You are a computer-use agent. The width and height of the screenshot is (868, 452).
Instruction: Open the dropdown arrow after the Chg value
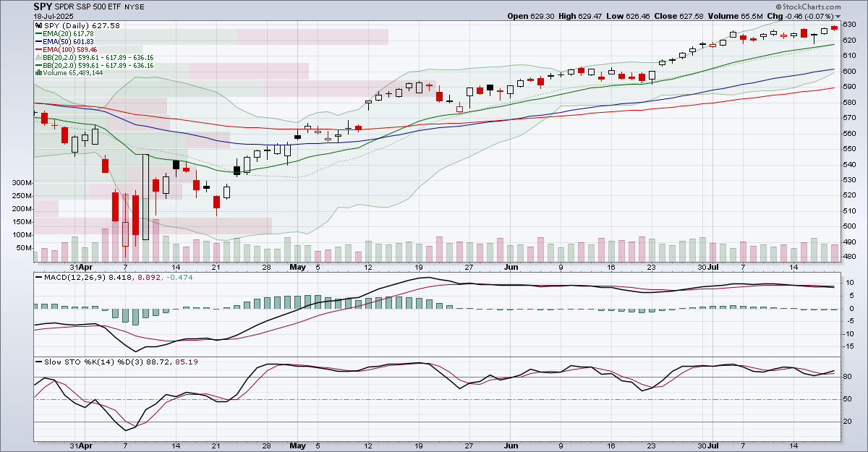pyautogui.click(x=838, y=16)
